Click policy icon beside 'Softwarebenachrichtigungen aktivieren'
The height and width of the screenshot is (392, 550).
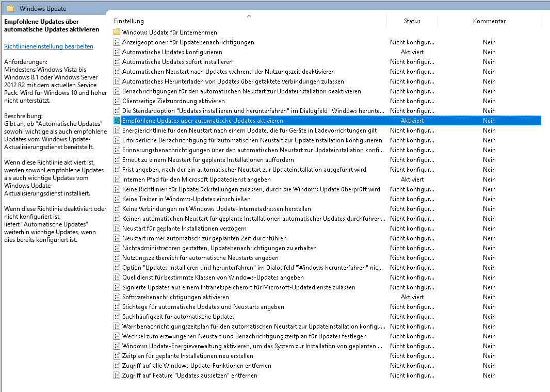coord(117,297)
